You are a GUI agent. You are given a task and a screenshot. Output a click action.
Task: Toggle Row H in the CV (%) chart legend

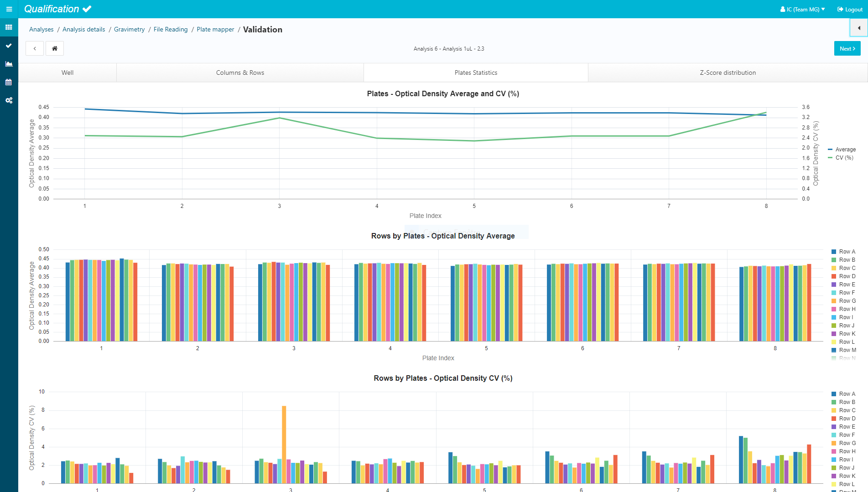[843, 451]
